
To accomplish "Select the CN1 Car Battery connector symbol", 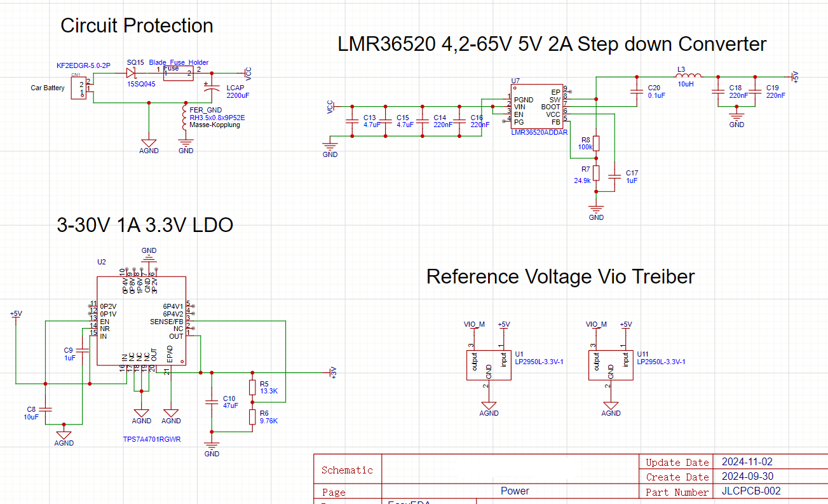I will pos(79,88).
